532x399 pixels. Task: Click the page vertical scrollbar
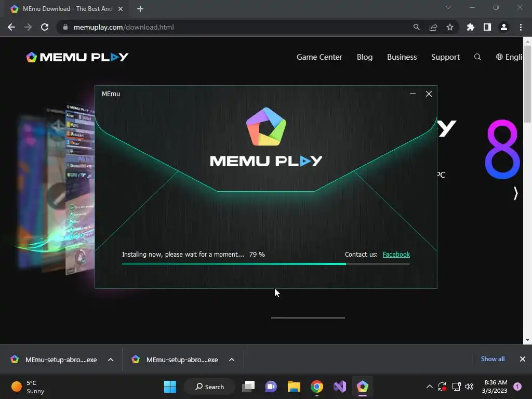(x=527, y=83)
